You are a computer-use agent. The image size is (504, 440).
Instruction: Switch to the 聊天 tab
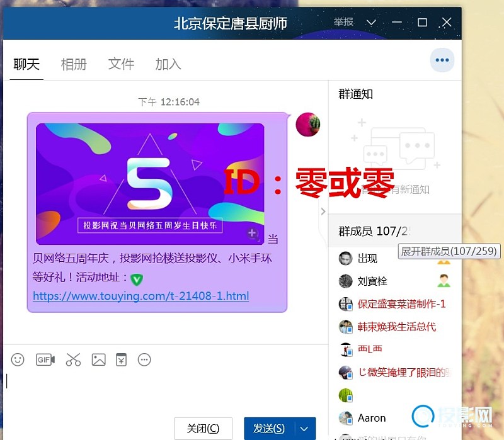[26, 64]
